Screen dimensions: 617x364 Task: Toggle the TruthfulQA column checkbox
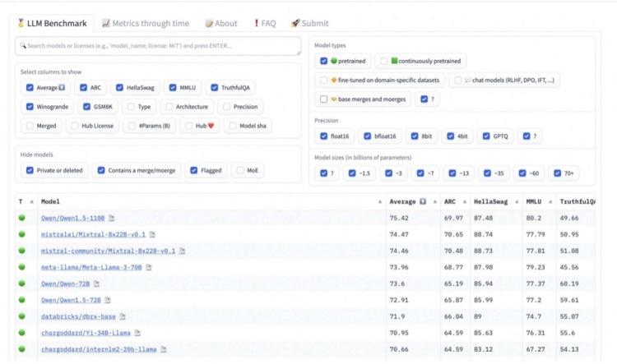(215, 87)
